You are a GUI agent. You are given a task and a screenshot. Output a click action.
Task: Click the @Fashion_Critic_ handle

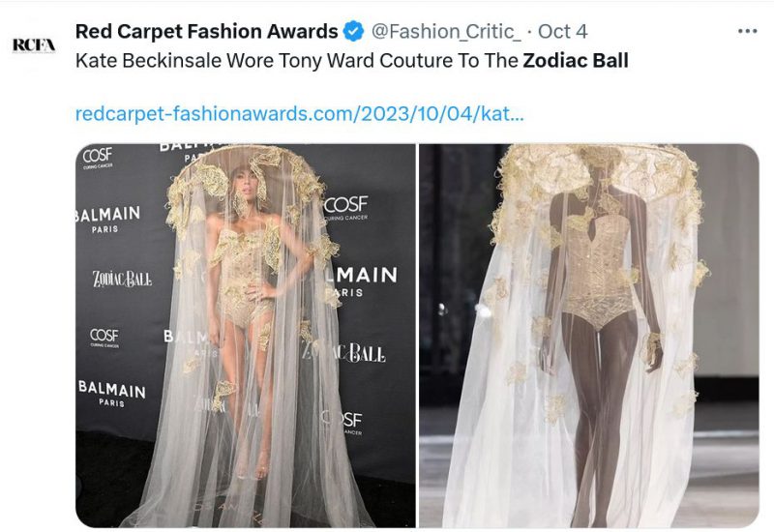(446, 32)
